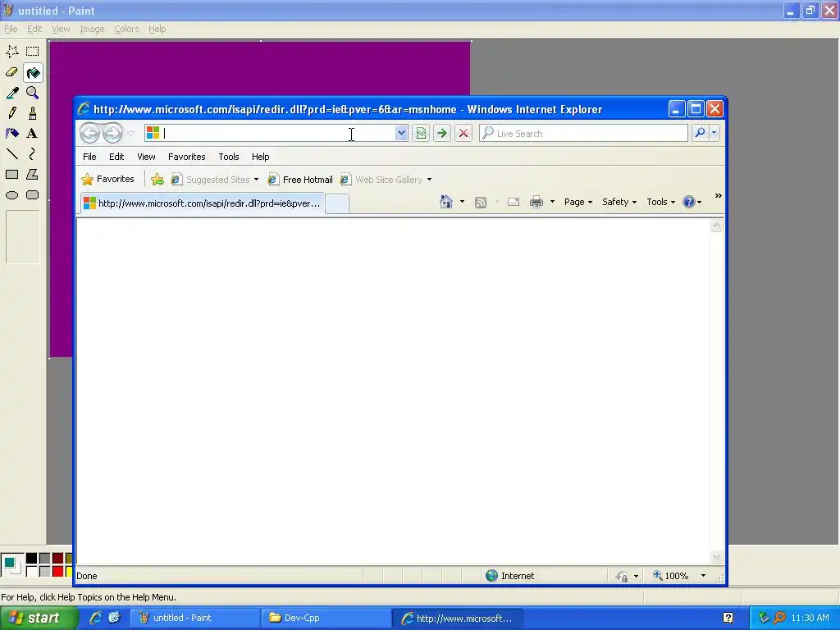Click the blue Help question mark icon
This screenshot has width=840, height=630.
coord(688,202)
